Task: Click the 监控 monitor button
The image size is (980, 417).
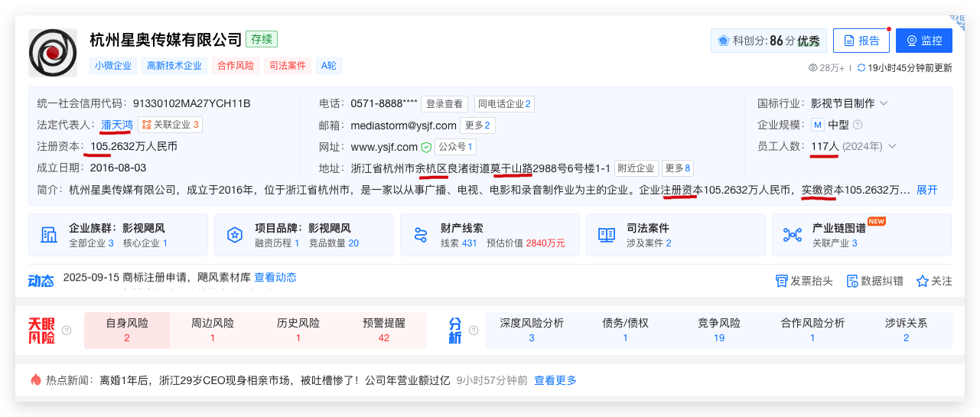Action: point(924,41)
